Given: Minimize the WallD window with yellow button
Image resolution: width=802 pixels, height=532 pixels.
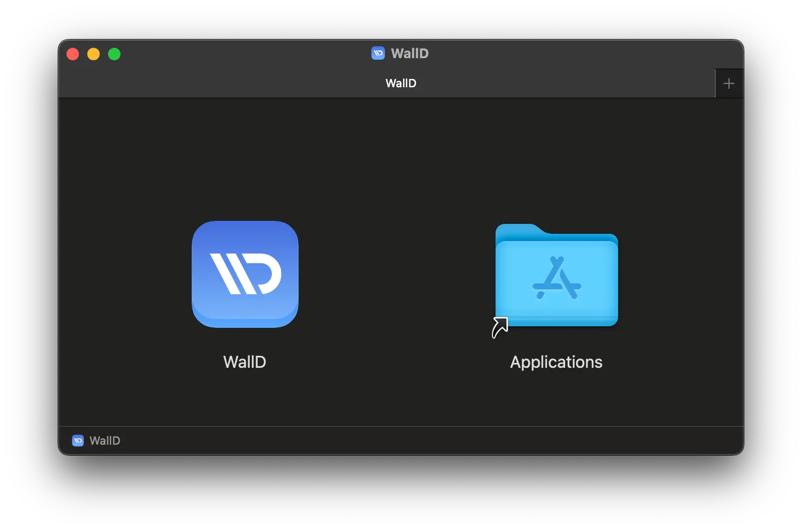Looking at the screenshot, I should 93,54.
